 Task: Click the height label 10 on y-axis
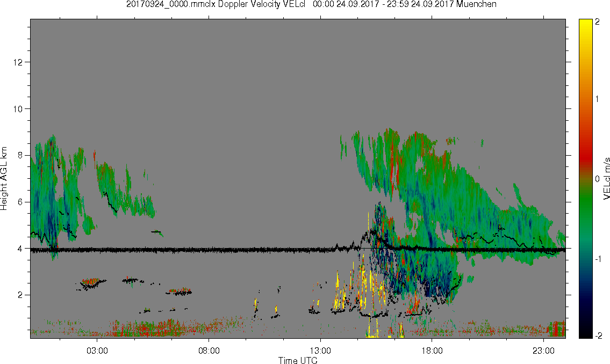[x=18, y=109]
